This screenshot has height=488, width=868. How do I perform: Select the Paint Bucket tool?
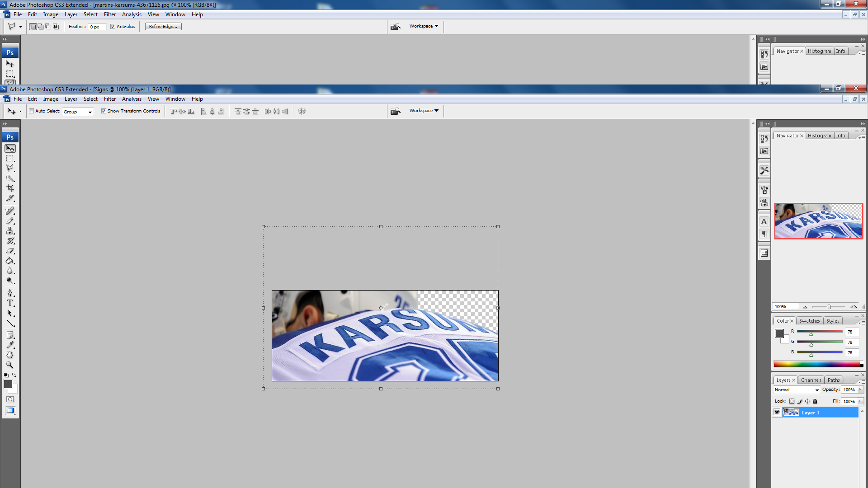10,261
